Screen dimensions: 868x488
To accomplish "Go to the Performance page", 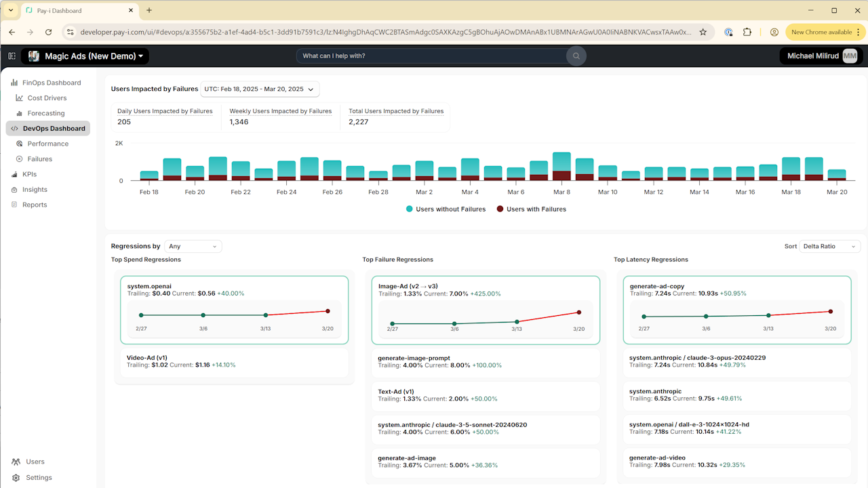I will 47,144.
